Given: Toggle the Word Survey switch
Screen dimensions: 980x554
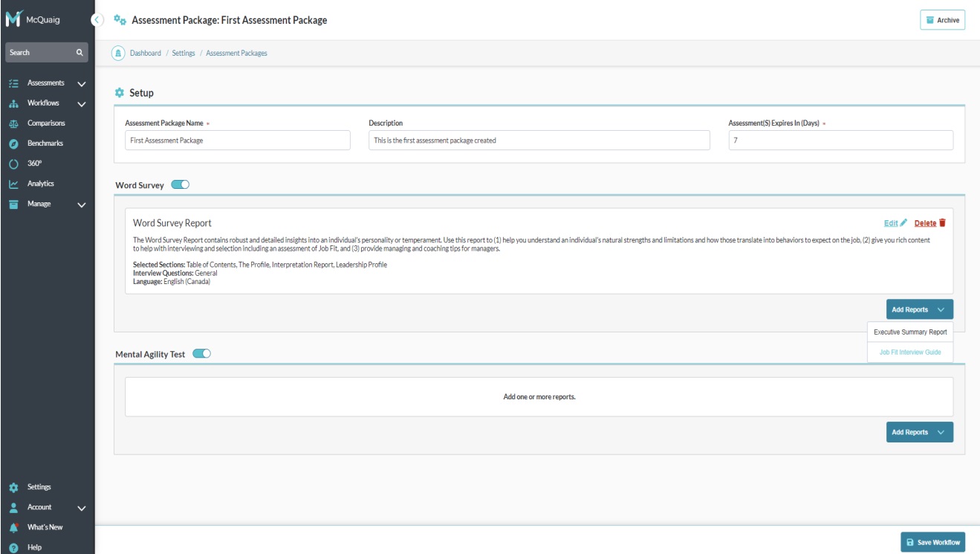Looking at the screenshot, I should 181,185.
